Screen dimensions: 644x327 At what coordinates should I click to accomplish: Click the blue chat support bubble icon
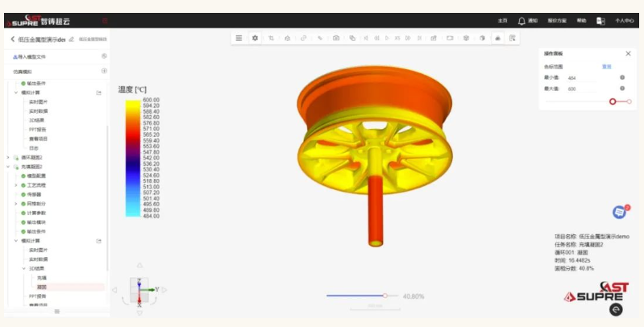tap(619, 212)
